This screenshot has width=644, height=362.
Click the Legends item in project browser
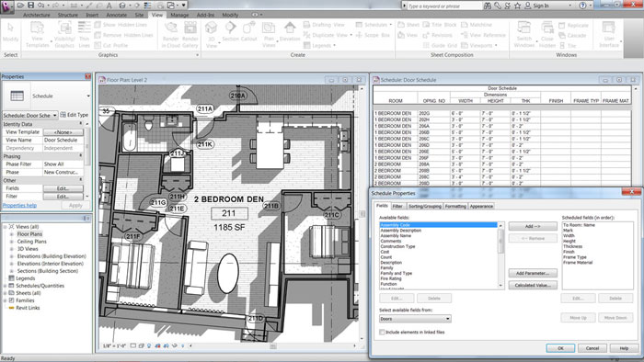point(25,278)
